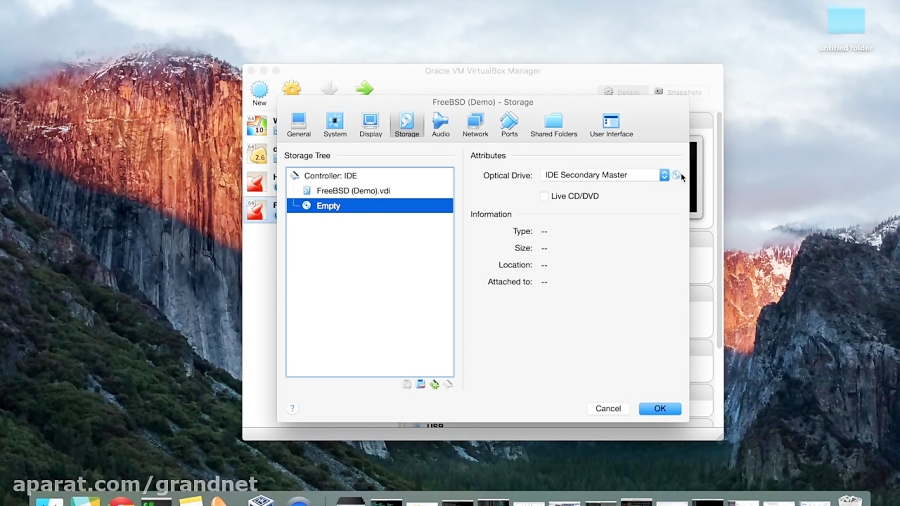Viewport: 900px width, 506px height.
Task: Click the VirtualBox Manager window scrollbar
Action: 719,229
